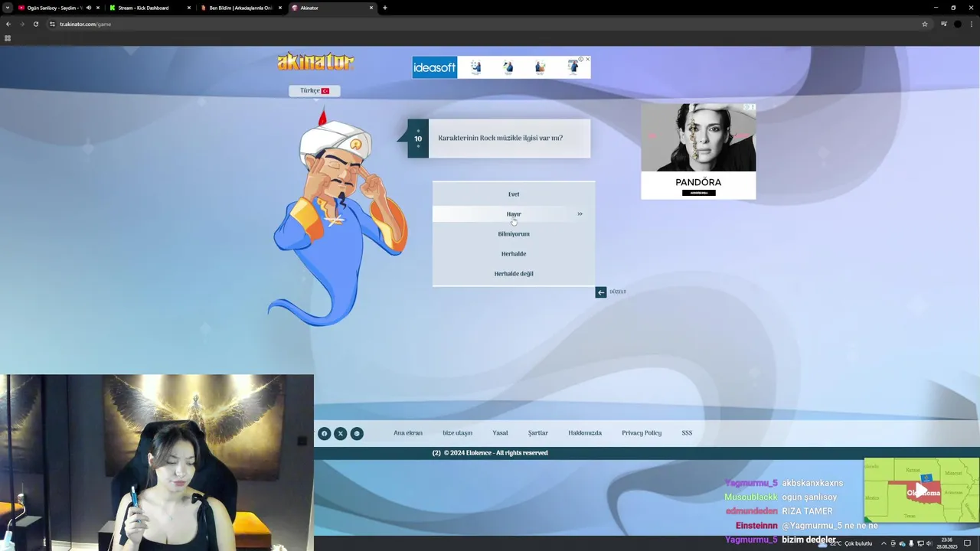Open the Chrome profile avatar
Screen dimensions: 980x551
pyautogui.click(x=958, y=24)
